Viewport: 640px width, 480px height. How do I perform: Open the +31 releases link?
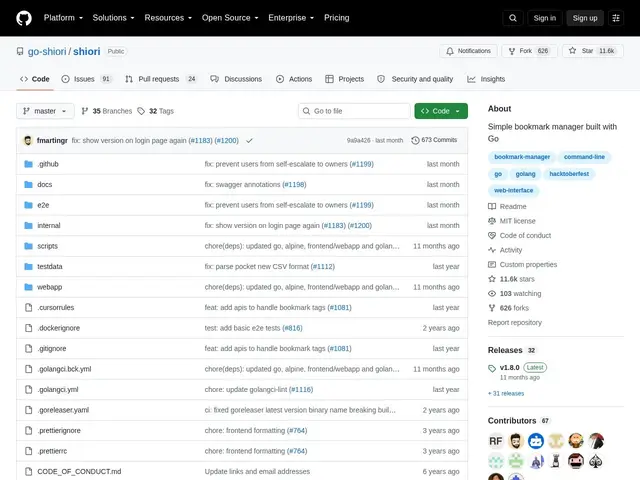click(506, 393)
